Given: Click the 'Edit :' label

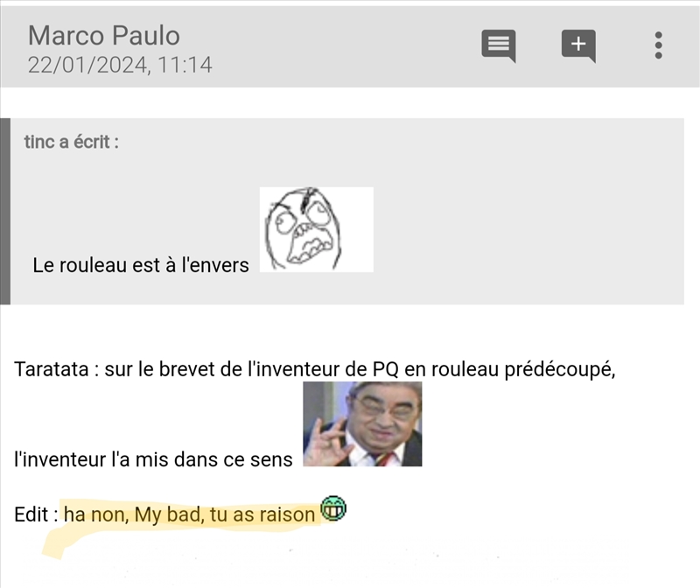Looking at the screenshot, I should (36, 514).
